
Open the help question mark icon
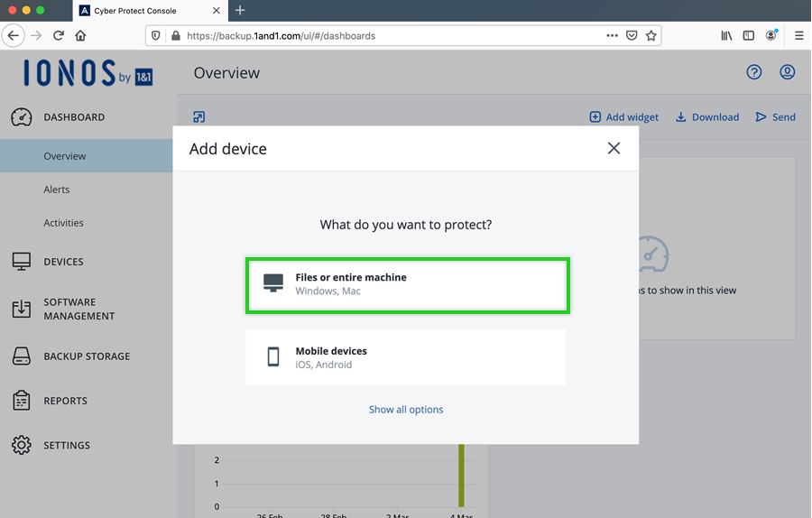point(754,72)
